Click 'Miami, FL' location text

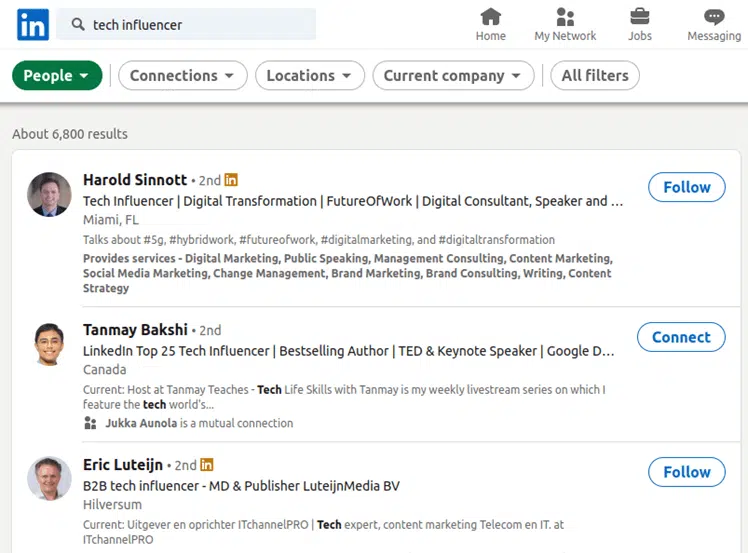tap(111, 220)
